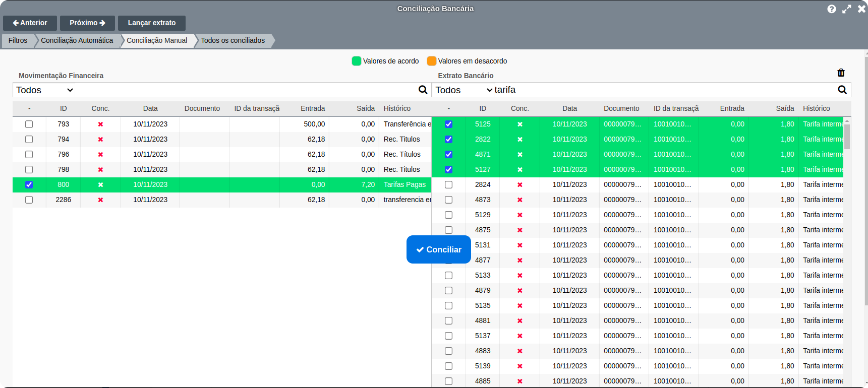The image size is (868, 388).
Task: Click search icon in Extrato Bancário
Action: pyautogui.click(x=842, y=90)
